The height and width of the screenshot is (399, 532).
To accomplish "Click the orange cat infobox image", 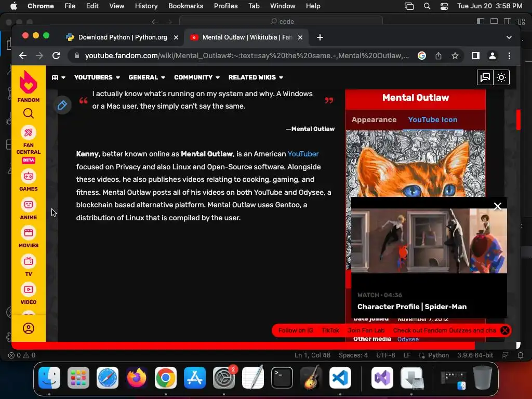I will (x=416, y=164).
